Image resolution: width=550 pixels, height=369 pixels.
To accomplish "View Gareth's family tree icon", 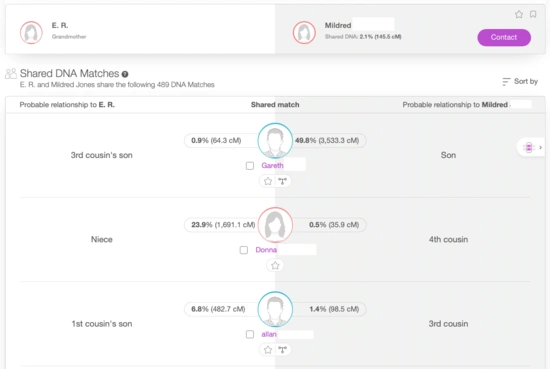I will tap(282, 181).
